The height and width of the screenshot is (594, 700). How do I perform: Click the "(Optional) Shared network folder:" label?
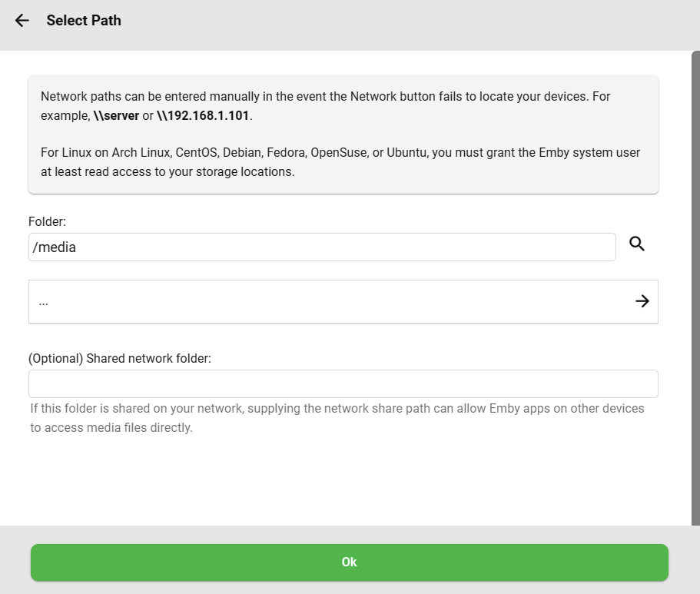(x=120, y=358)
